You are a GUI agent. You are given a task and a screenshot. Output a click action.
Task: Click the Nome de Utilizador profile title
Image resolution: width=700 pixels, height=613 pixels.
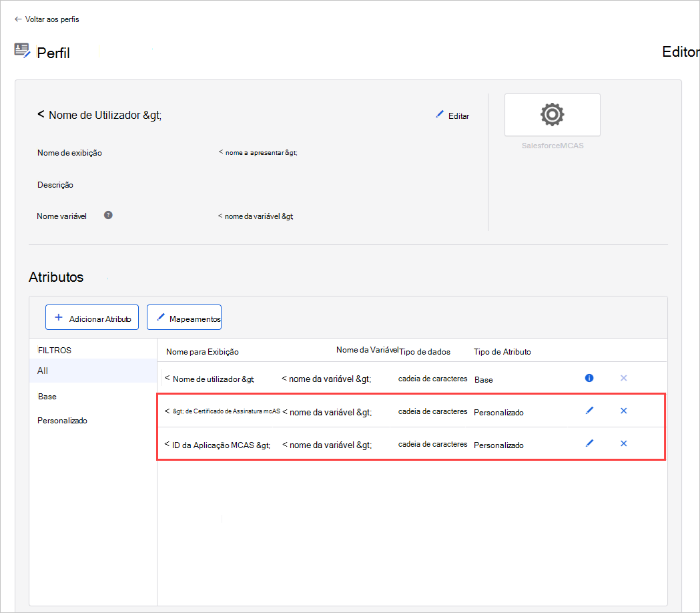[99, 115]
